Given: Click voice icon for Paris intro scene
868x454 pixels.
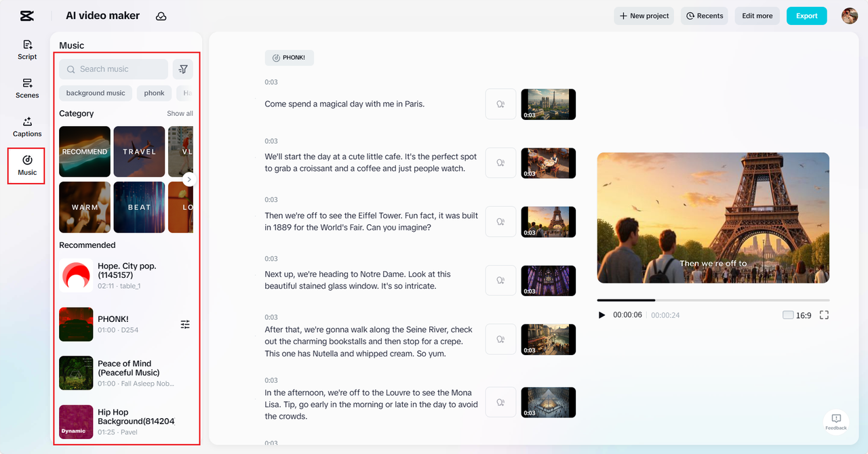Looking at the screenshot, I should (501, 104).
